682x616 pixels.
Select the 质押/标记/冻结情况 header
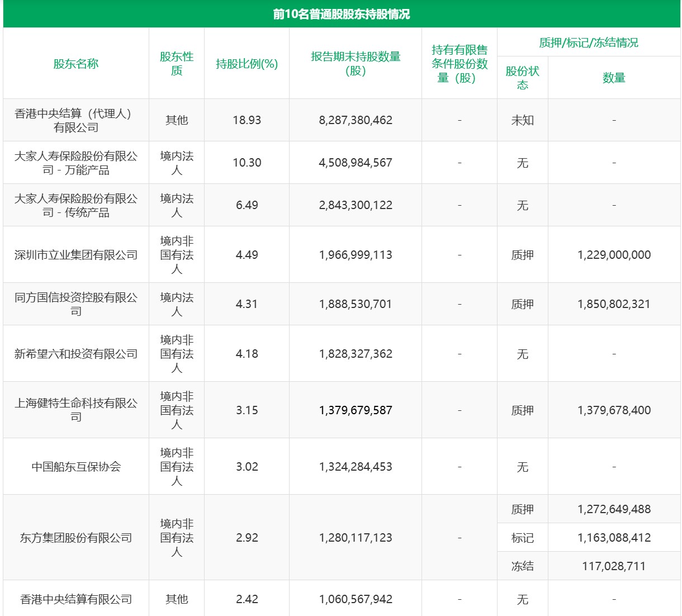point(589,42)
